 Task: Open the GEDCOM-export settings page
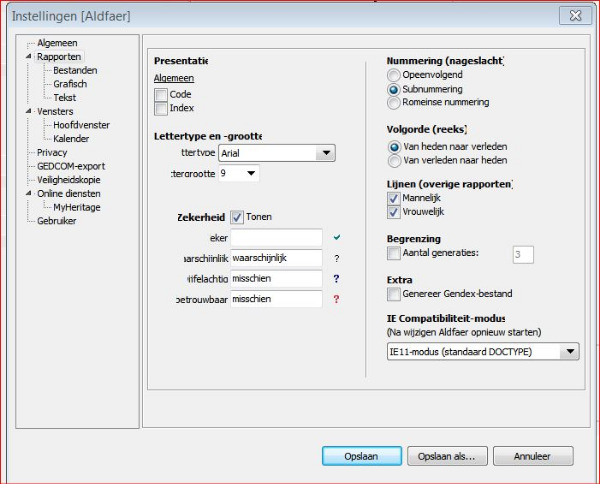tap(70, 166)
